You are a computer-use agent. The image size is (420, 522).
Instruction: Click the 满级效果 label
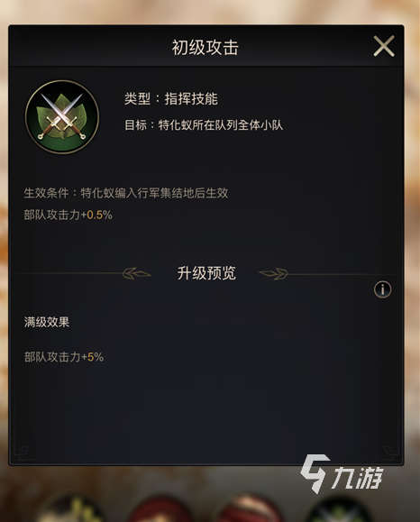pyautogui.click(x=47, y=322)
